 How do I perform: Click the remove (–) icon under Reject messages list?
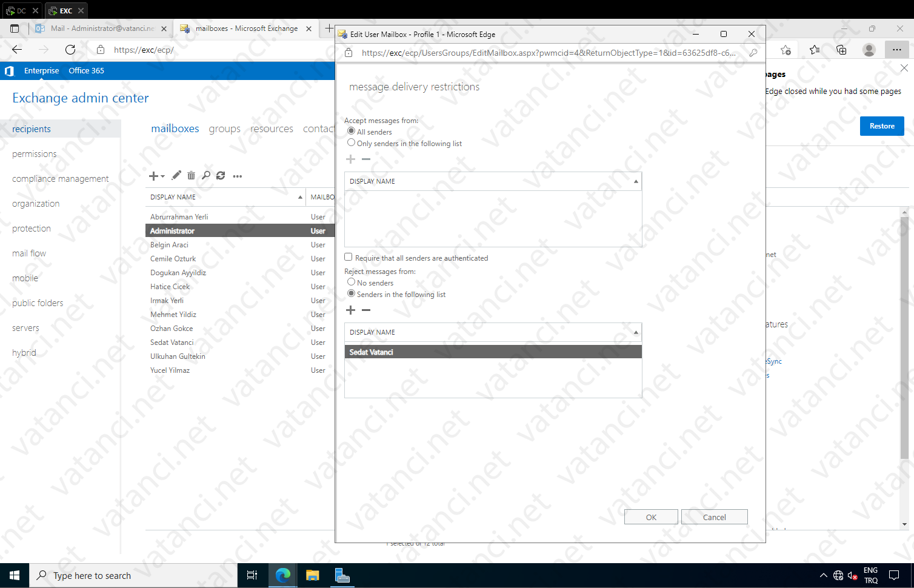pos(366,310)
